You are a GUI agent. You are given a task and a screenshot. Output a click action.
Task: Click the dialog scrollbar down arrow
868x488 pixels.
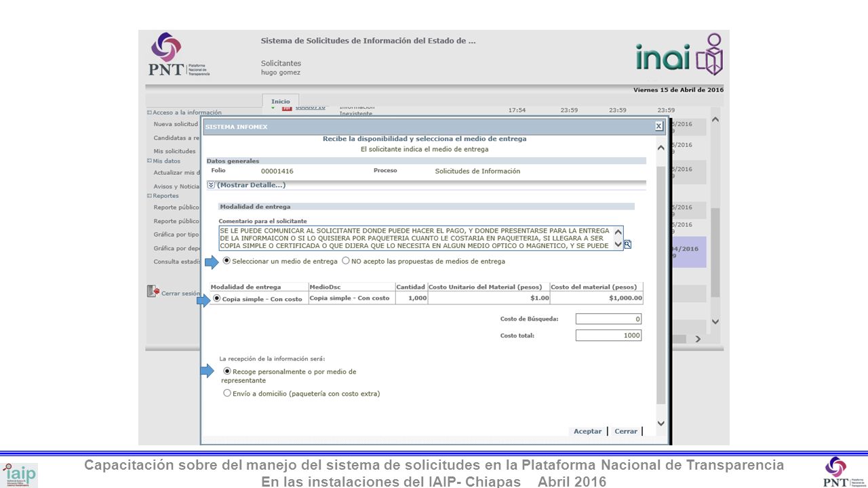coord(661,424)
